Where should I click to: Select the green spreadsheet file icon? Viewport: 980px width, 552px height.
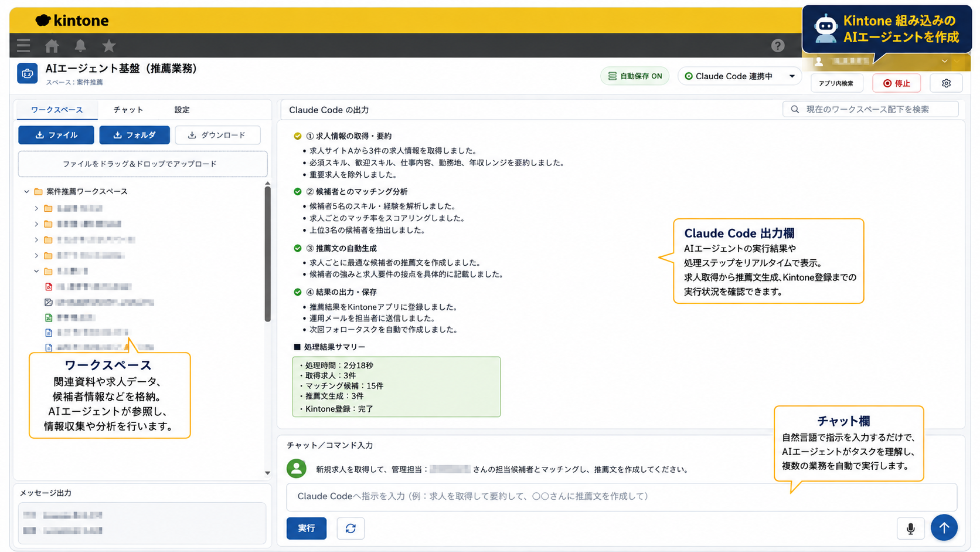tap(49, 317)
